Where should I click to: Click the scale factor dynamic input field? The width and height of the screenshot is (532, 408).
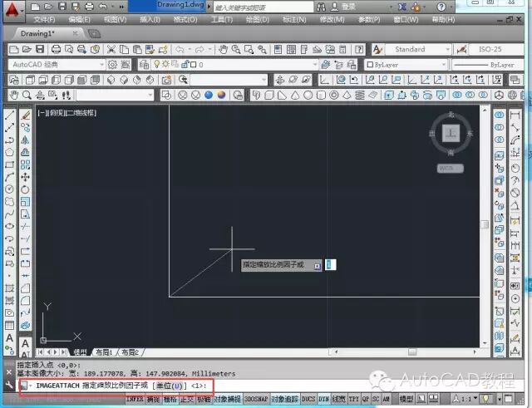(331, 265)
